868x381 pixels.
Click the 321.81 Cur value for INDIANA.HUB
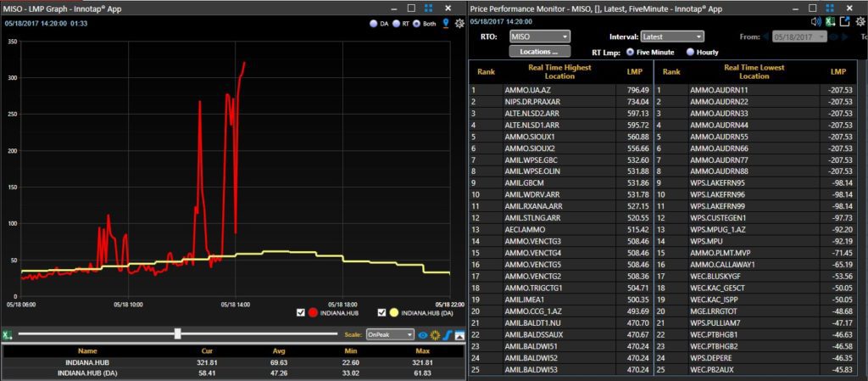[x=206, y=362]
